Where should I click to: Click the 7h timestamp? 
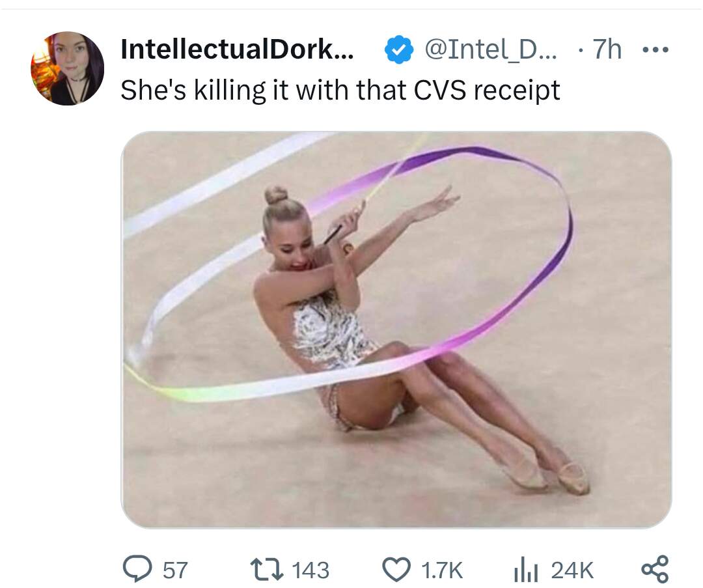click(607, 50)
